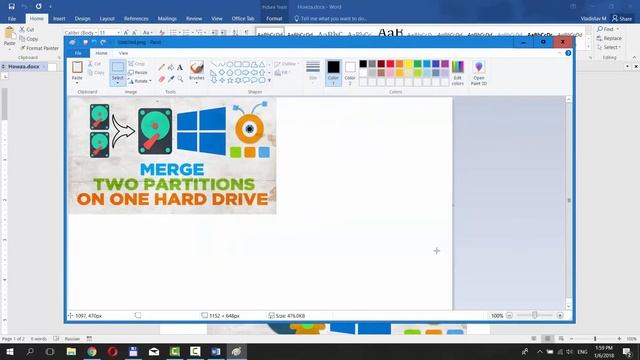Select Color 1 foreground button

pyautogui.click(x=333, y=73)
